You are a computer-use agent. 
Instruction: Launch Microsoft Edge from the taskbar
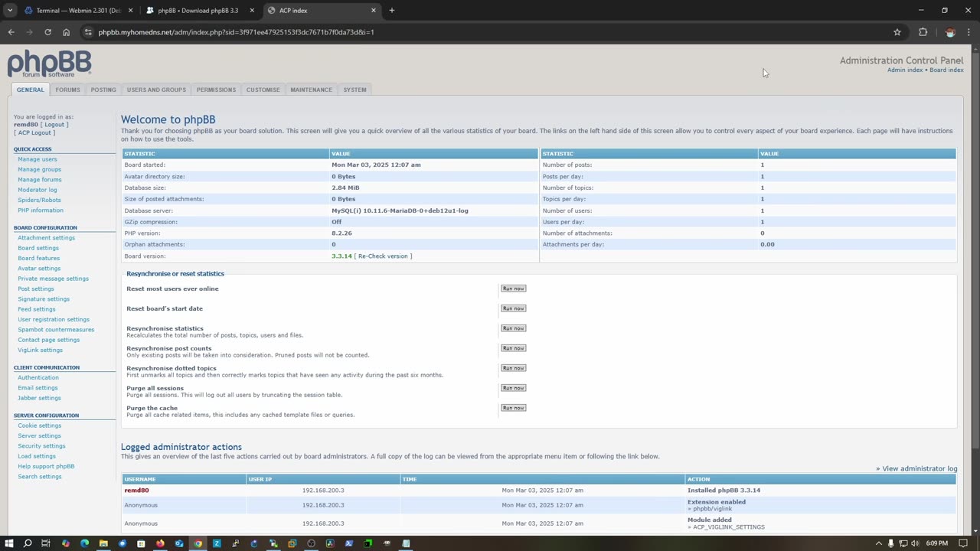(84, 543)
